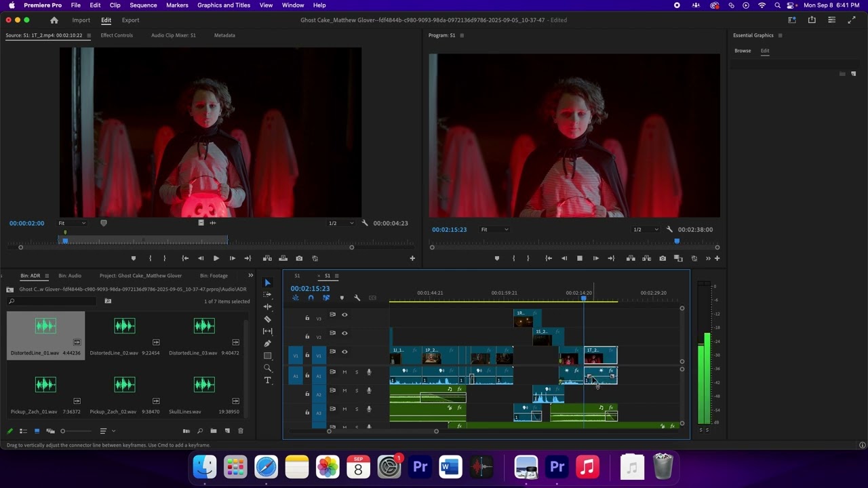The height and width of the screenshot is (488, 868).
Task: Solo track A2
Action: (x=357, y=390)
